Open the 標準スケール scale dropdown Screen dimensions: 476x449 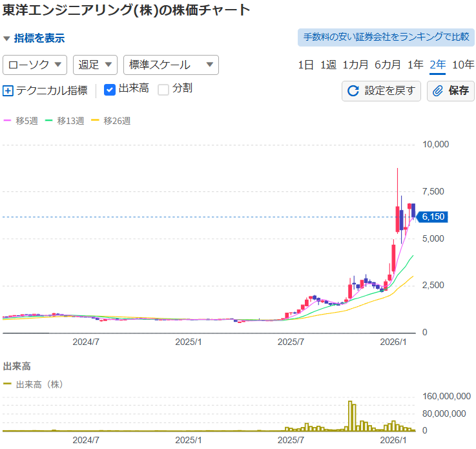[171, 65]
